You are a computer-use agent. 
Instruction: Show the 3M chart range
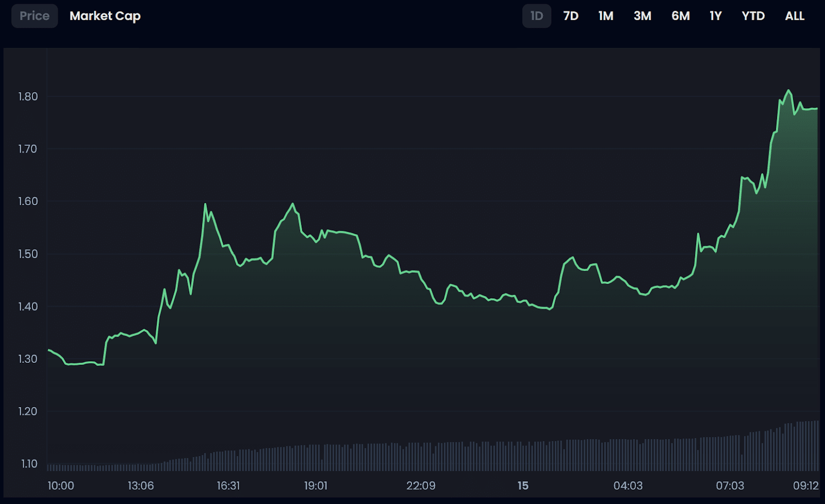coord(642,16)
